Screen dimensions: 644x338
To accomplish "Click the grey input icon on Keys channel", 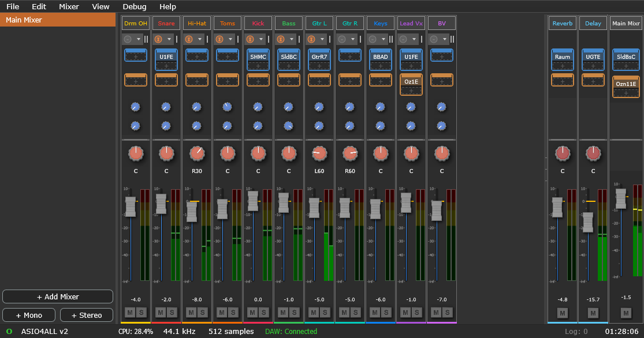I will (373, 39).
